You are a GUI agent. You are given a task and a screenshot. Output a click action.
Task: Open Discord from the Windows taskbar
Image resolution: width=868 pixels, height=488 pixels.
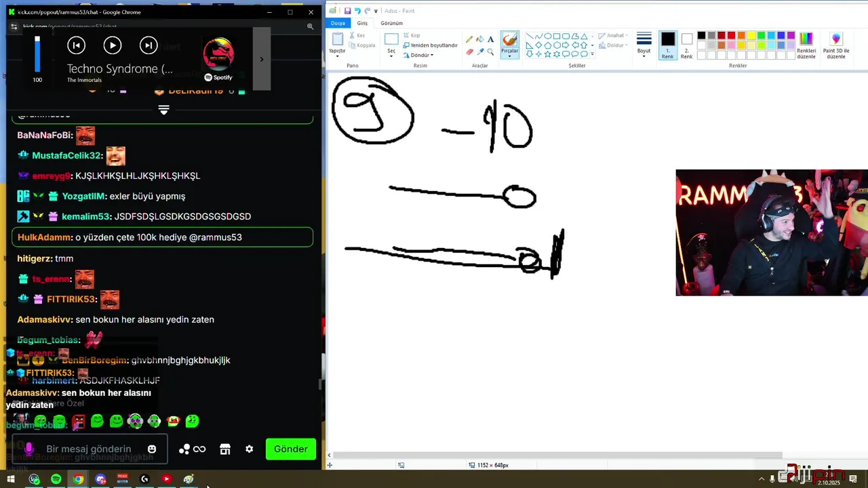[x=100, y=479]
